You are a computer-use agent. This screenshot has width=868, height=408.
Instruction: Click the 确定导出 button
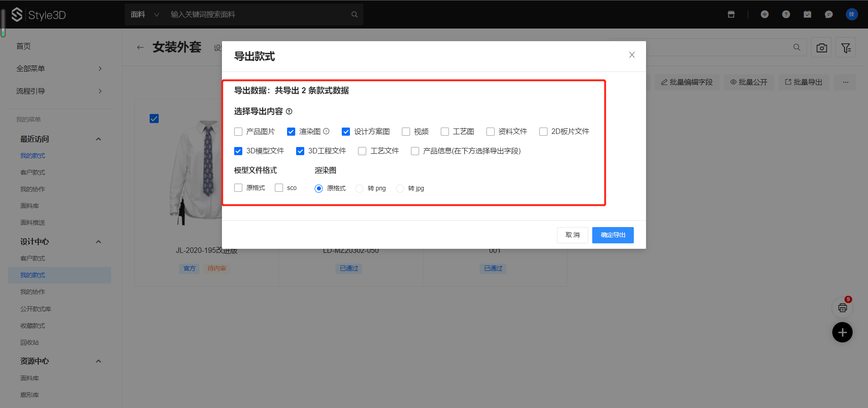[613, 235]
